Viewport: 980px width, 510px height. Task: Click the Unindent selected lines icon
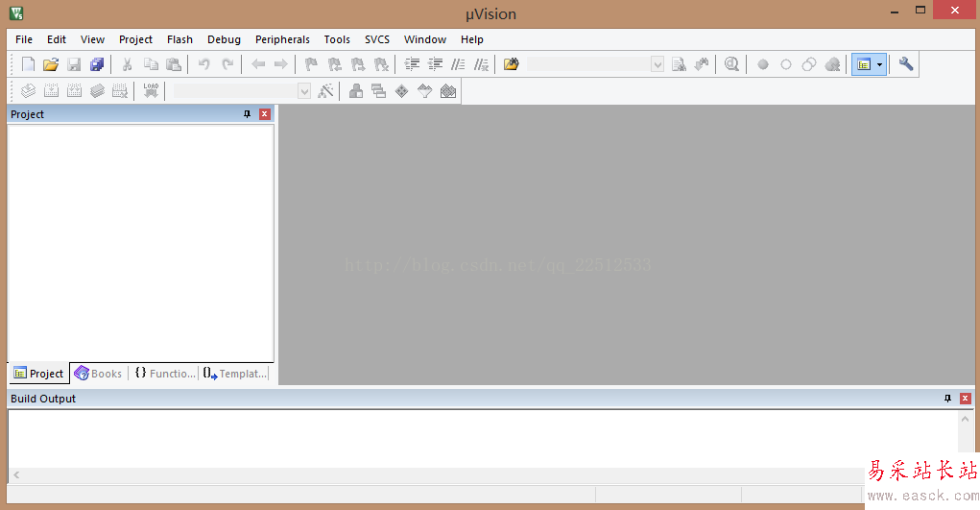435,63
